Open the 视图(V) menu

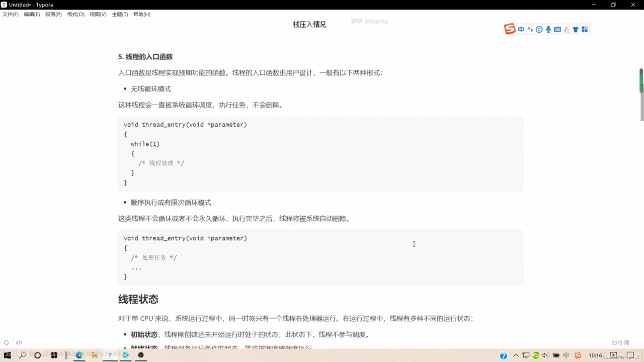coord(98,14)
